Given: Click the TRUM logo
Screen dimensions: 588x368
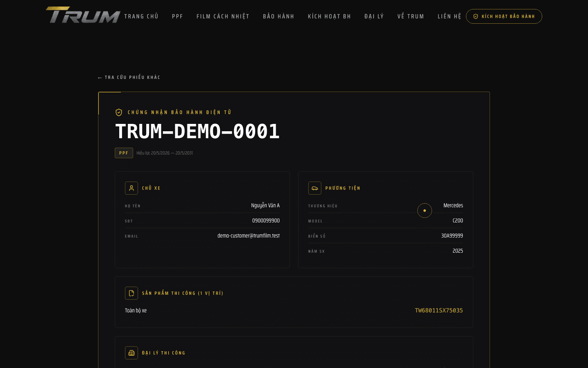Looking at the screenshot, I should tap(83, 15).
